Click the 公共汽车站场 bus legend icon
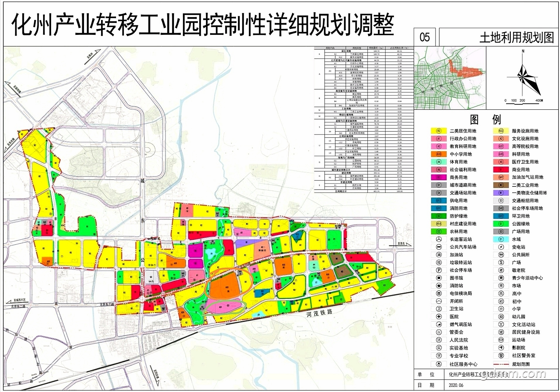560x392 pixels. point(439,247)
